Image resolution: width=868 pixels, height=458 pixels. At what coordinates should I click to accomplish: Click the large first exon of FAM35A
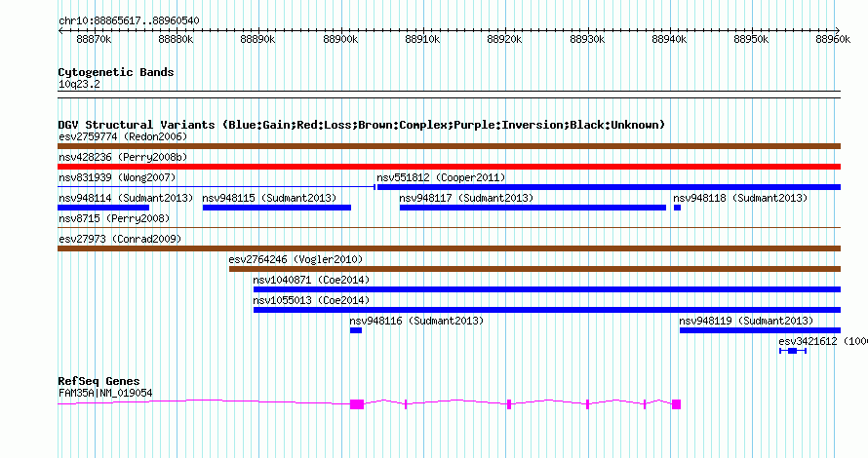tap(357, 404)
